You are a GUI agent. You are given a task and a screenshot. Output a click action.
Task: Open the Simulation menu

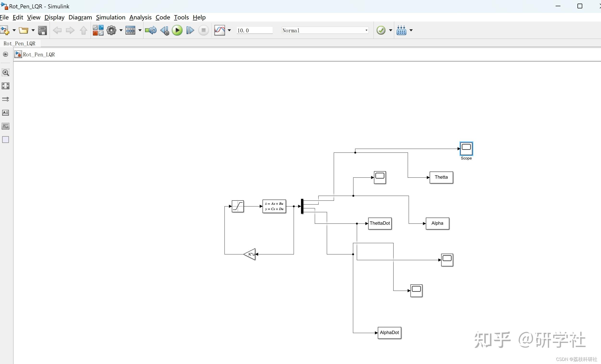coord(111,17)
